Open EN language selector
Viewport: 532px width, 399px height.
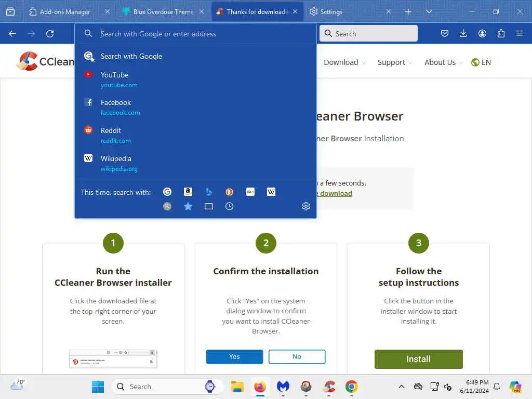[481, 62]
